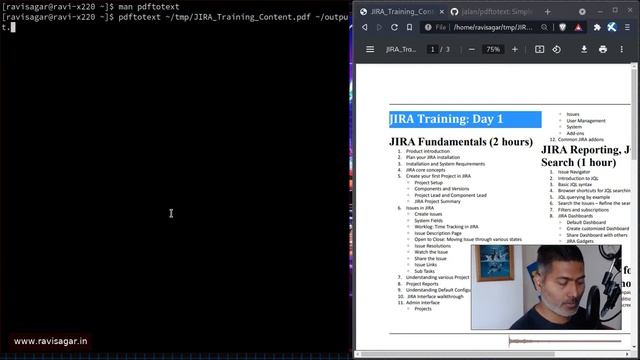Click the Issue Navigator list item
This screenshot has height=360, width=640.
(x=574, y=172)
